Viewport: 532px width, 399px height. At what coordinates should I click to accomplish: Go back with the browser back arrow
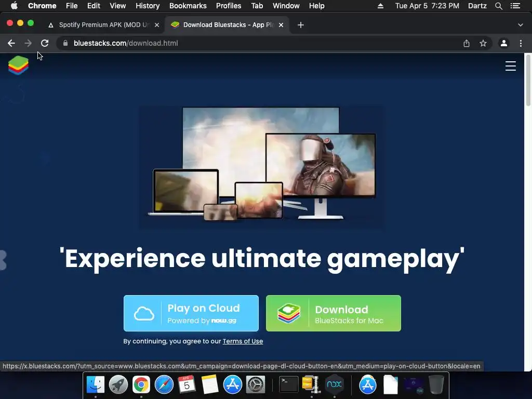click(x=11, y=43)
